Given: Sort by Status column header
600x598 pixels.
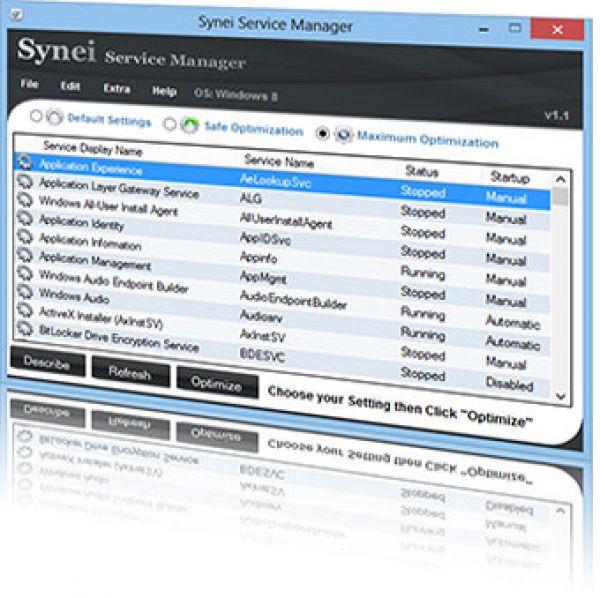Looking at the screenshot, I should [422, 172].
